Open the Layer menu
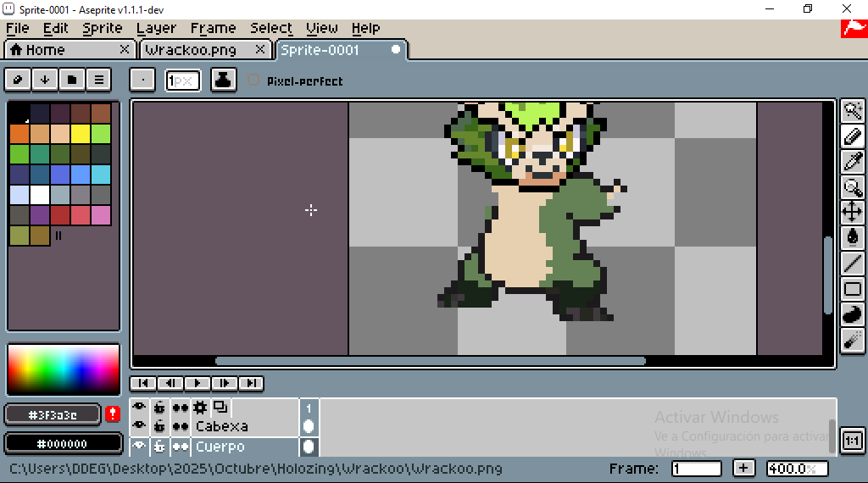Screen dimensions: 868x483 pyautogui.click(x=156, y=28)
